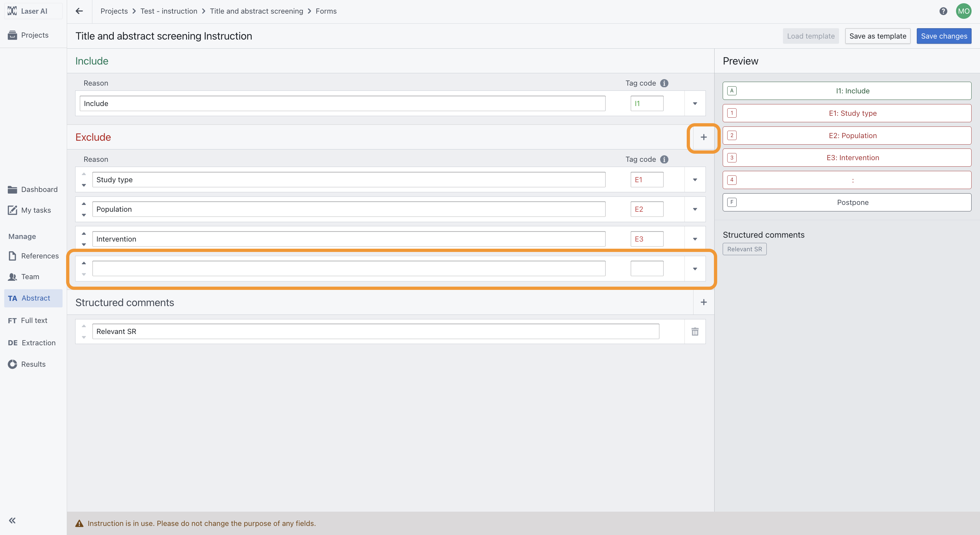Click the empty fourth exclude reason field

[348, 269]
